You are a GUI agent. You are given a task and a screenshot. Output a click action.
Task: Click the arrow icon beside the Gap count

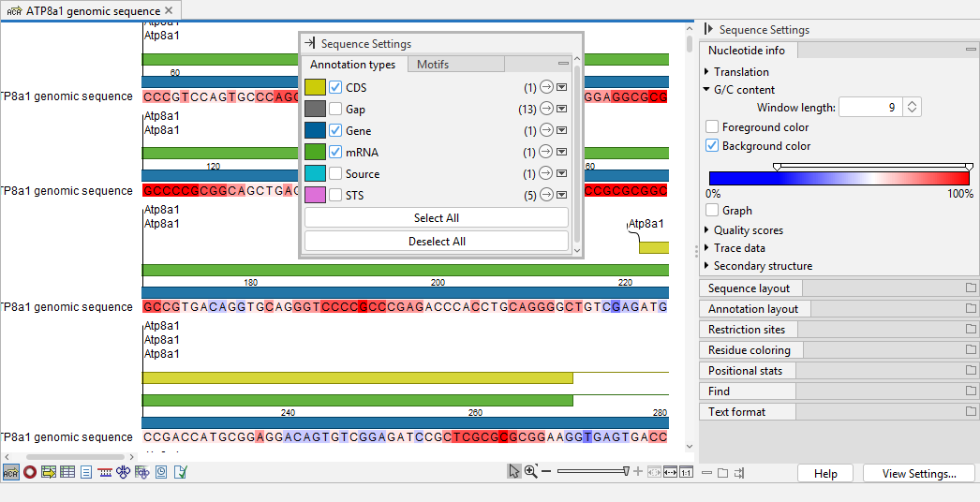(x=546, y=109)
